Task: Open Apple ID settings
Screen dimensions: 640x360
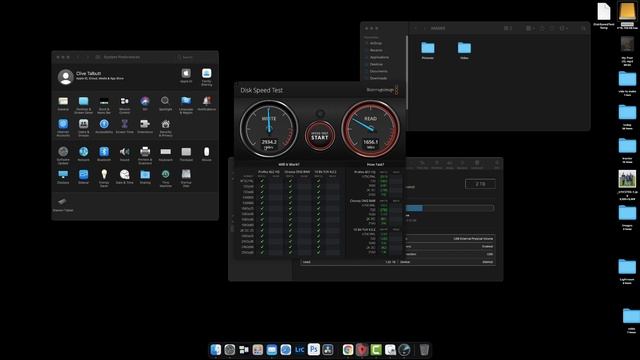Action: pyautogui.click(x=186, y=76)
